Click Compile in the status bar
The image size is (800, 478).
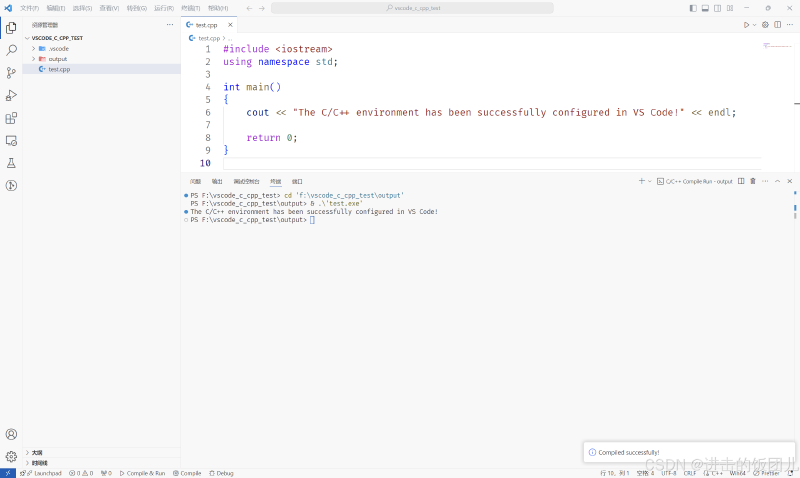coord(187,473)
